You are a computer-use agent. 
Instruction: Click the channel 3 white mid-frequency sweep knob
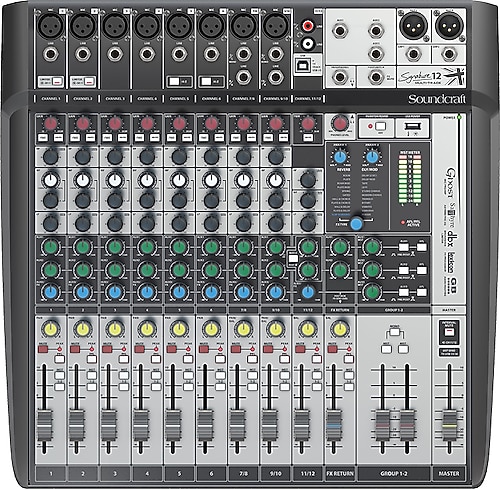pyautogui.click(x=115, y=180)
